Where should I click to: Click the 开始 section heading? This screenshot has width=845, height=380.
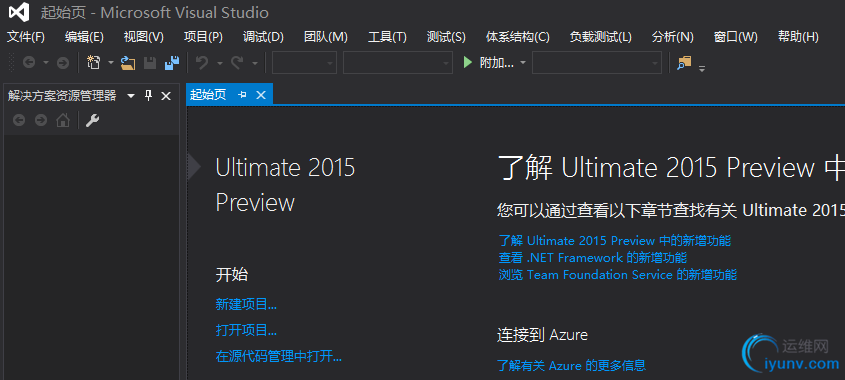coord(232,274)
